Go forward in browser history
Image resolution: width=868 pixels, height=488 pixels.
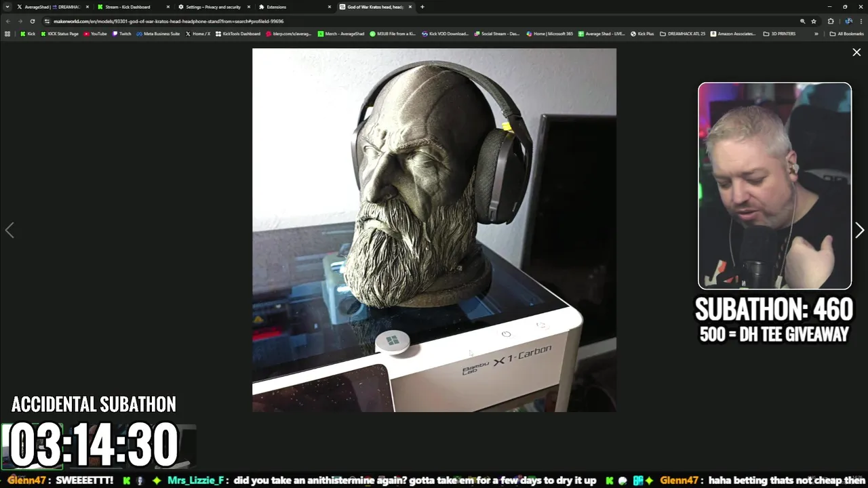[x=20, y=21]
